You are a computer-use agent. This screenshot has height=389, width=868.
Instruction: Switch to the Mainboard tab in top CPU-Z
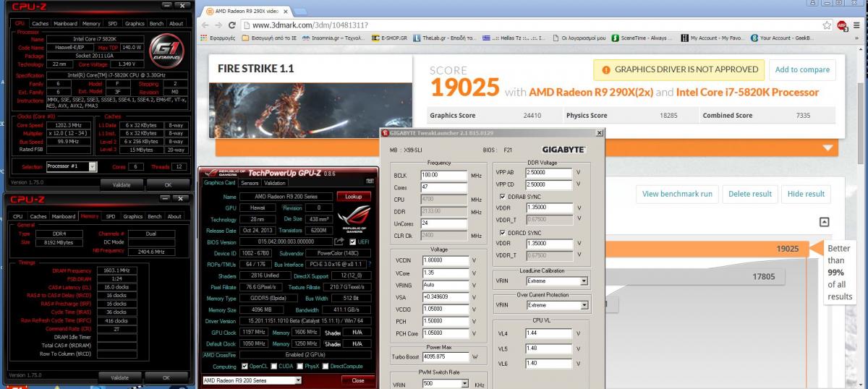pyautogui.click(x=64, y=23)
